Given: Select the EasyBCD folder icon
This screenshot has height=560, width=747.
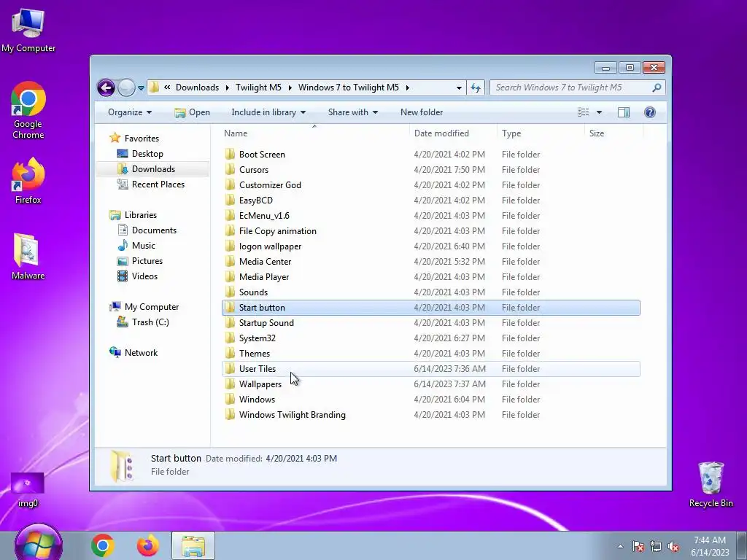Looking at the screenshot, I should pyautogui.click(x=230, y=200).
